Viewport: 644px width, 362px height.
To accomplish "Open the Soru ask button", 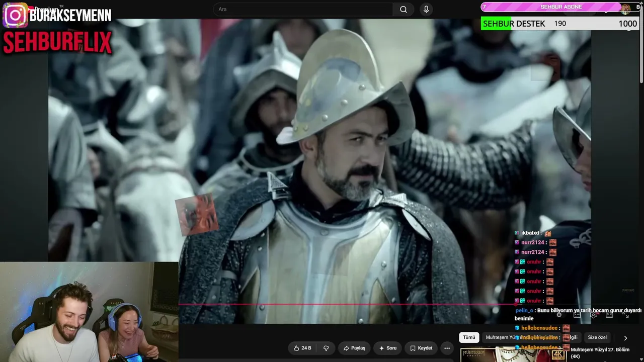I will [388, 348].
